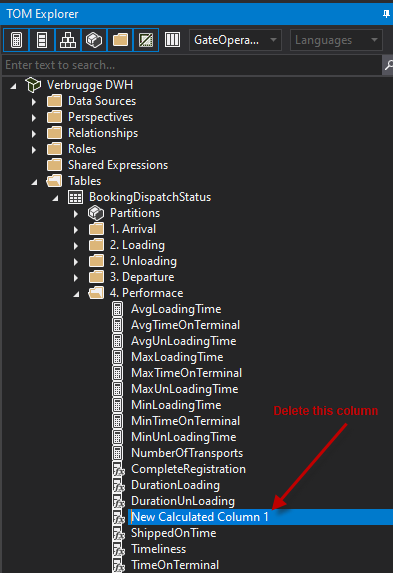Select the 1. Arrival folder label
393x573 pixels.
pos(133,229)
